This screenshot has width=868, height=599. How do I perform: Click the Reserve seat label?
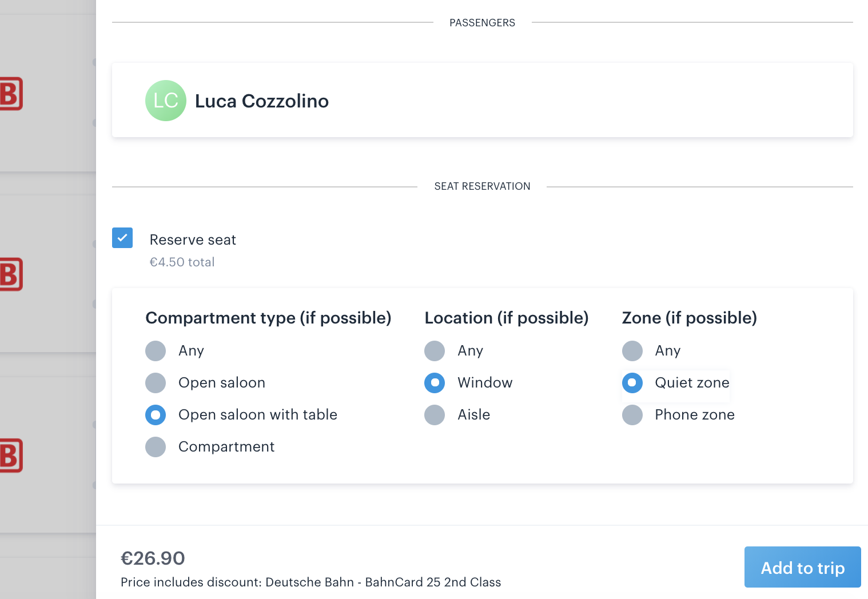tap(193, 240)
